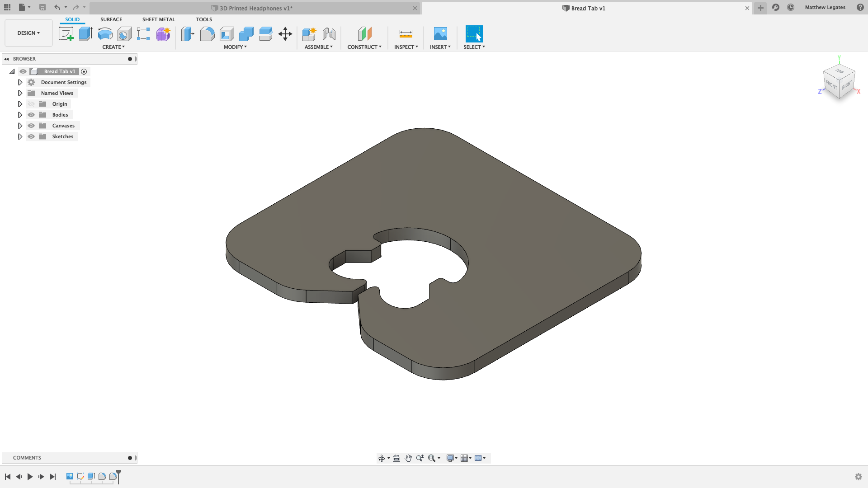Select the Orbit tool
868x488 pixels.
click(382, 458)
